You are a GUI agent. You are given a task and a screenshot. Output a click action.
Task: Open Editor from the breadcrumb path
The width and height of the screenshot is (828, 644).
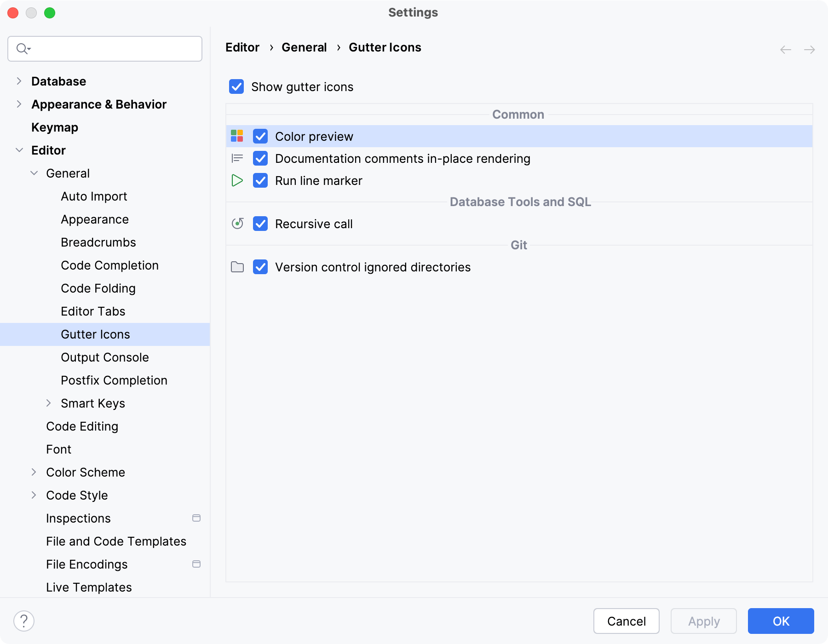tap(242, 47)
